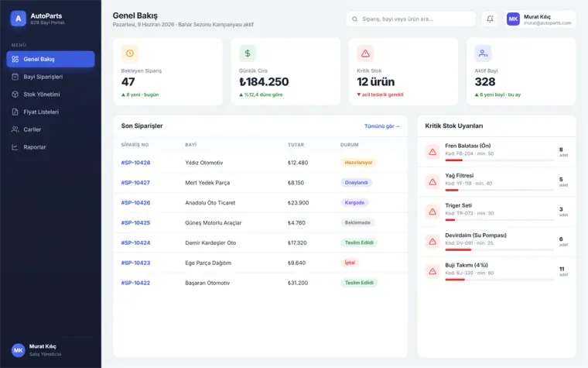Click the MK avatar in sidebar footer
This screenshot has width=588, height=368.
[18, 350]
